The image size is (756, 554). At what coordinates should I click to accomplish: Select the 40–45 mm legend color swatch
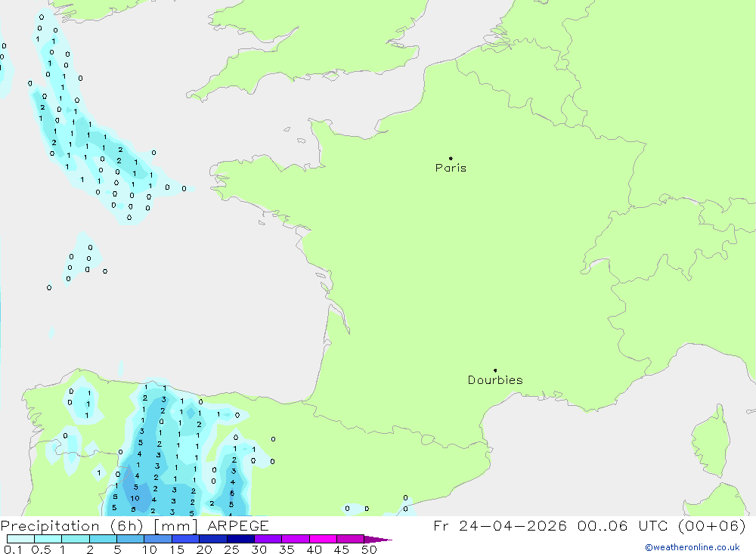[323, 539]
